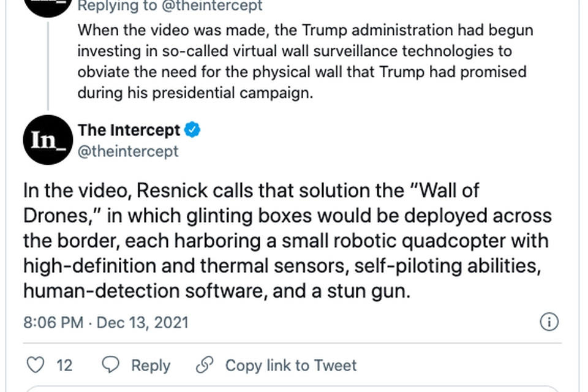Click the vertical thread connector line
The image size is (588, 392).
(x=48, y=66)
